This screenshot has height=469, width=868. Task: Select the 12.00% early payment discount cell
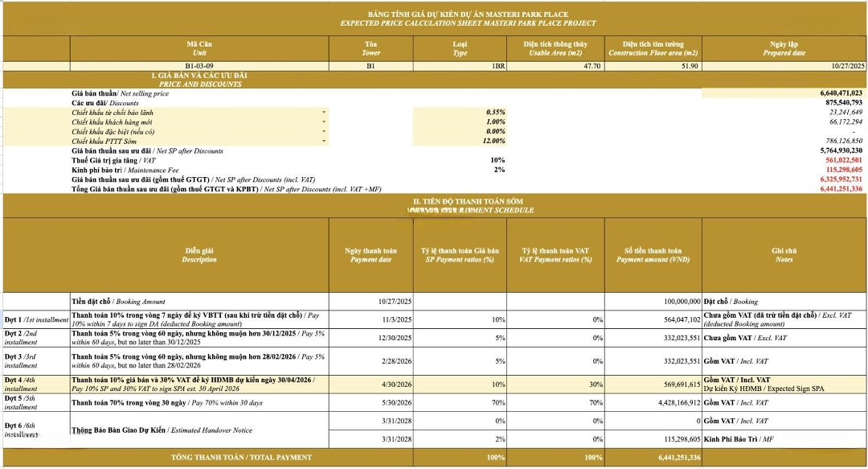coord(459,142)
